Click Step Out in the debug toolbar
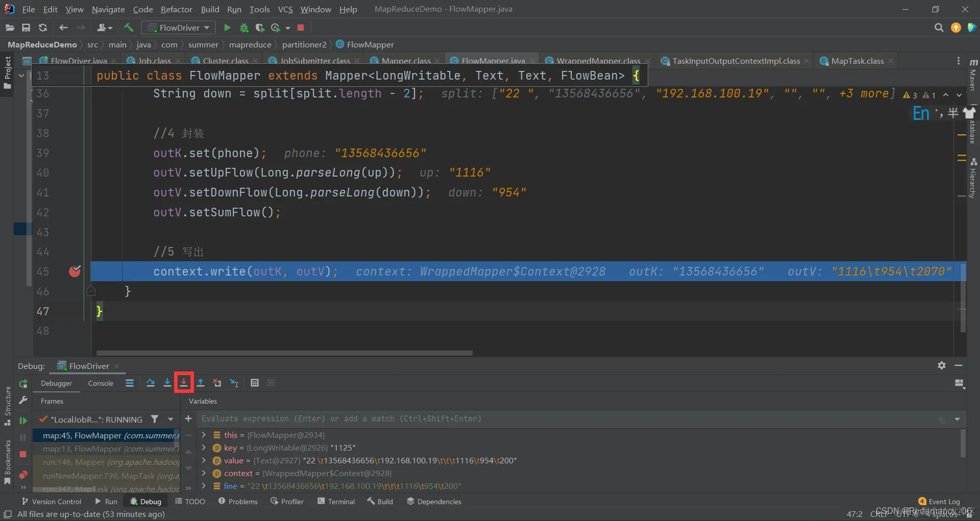The height and width of the screenshot is (521, 980). pyautogui.click(x=201, y=383)
